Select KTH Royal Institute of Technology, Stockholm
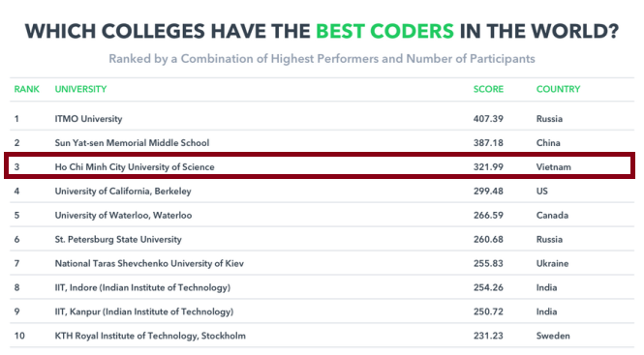 click(150, 336)
